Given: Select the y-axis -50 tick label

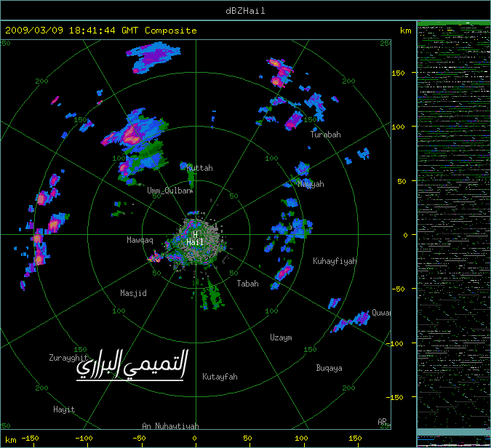Looking at the screenshot, I should point(399,289).
